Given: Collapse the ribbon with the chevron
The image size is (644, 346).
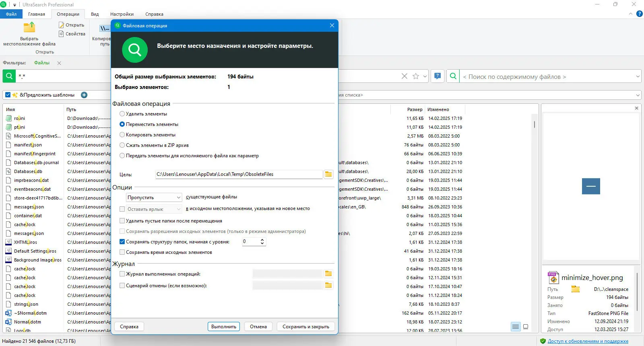Looking at the screenshot, I should click(x=631, y=14).
